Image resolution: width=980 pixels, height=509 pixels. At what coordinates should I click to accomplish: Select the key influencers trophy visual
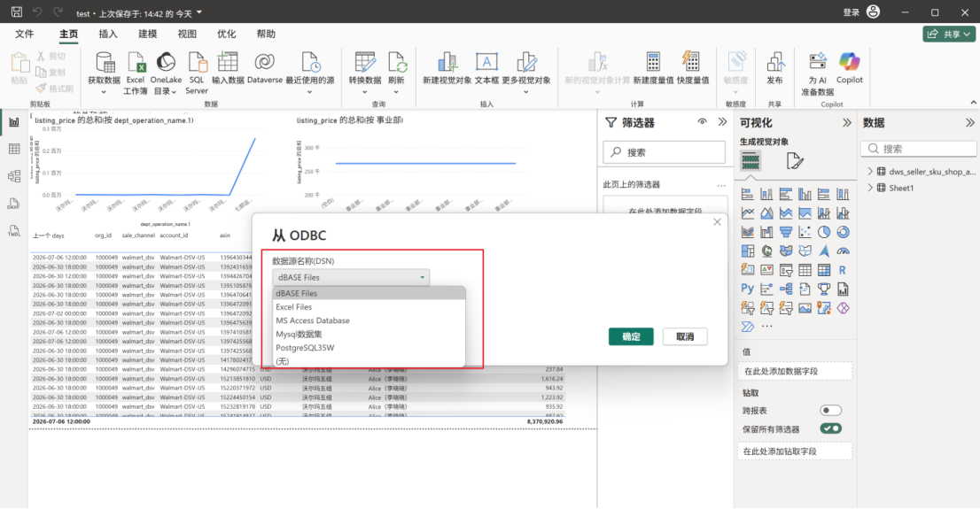click(x=824, y=289)
